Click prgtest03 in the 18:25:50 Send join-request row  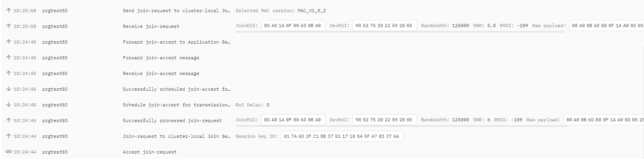click(55, 11)
